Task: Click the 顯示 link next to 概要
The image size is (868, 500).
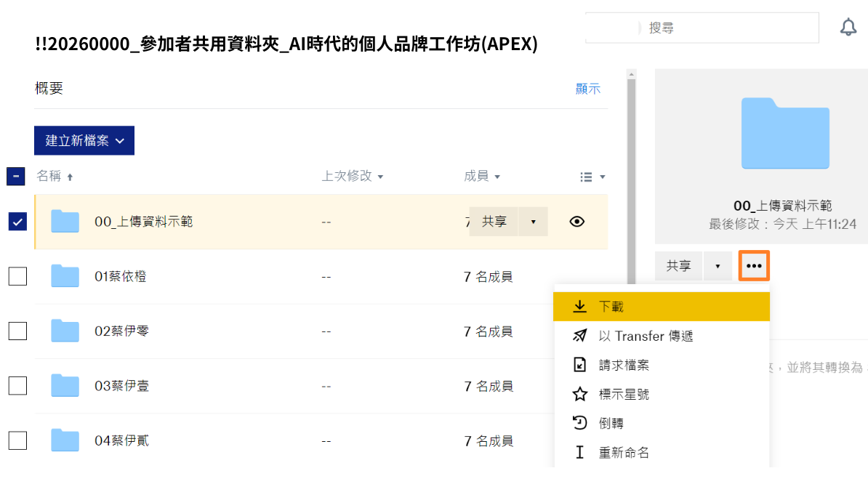Action: 588,89
